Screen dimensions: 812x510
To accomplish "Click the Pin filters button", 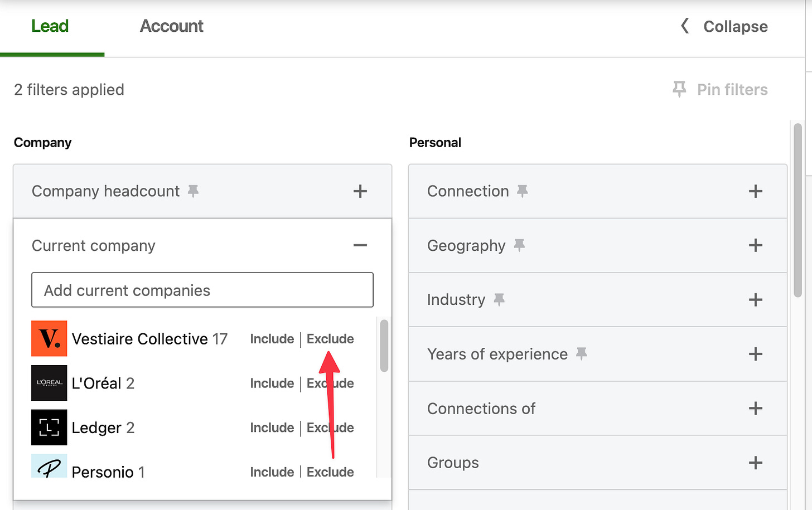I will click(x=720, y=89).
